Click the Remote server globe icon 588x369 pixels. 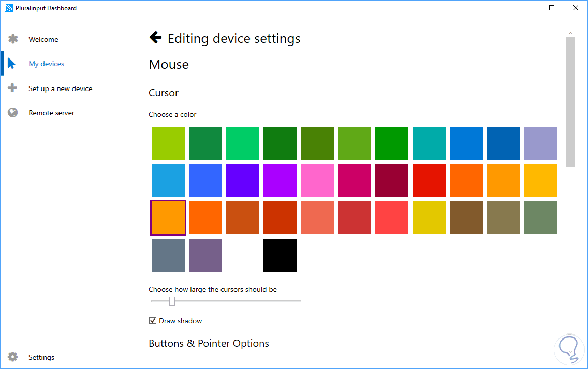pyautogui.click(x=13, y=113)
